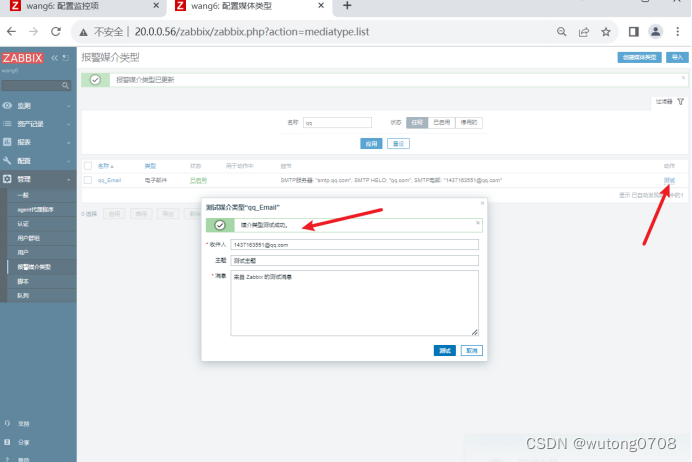Click the 收件人 email input field
The height and width of the screenshot is (462, 692).
click(354, 244)
